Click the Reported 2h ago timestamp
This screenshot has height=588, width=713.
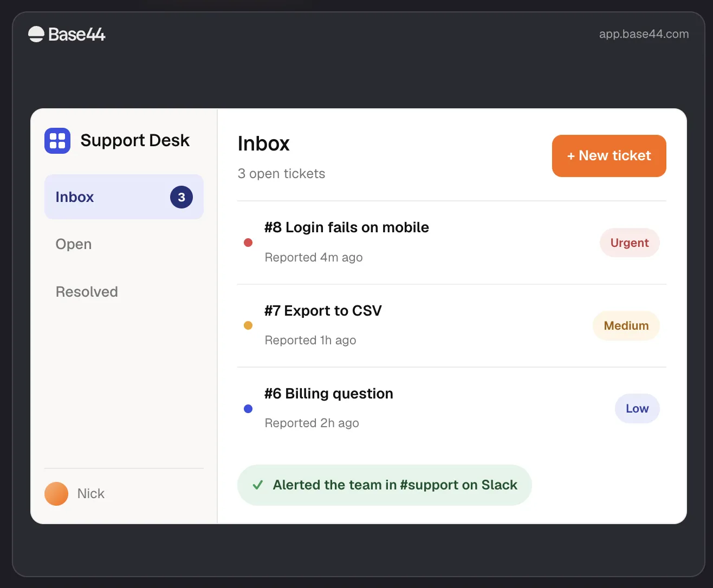pyautogui.click(x=312, y=423)
